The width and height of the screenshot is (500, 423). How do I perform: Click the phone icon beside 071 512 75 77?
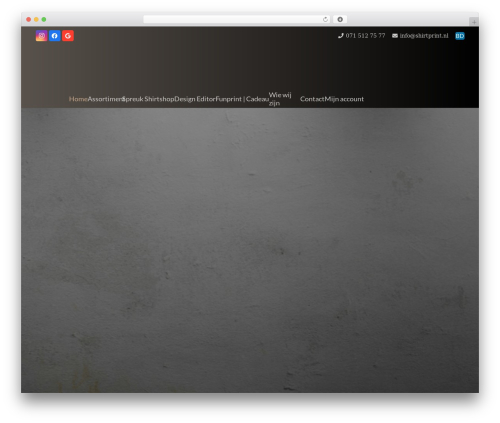(x=340, y=36)
